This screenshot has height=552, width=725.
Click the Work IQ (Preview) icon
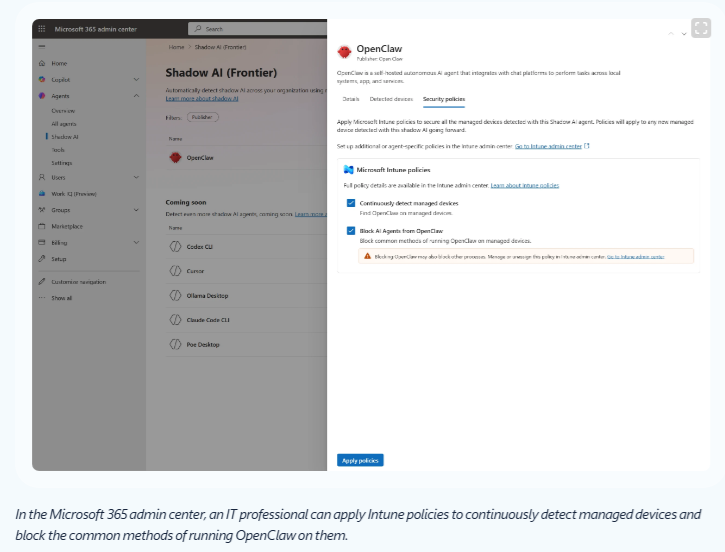tap(42, 193)
